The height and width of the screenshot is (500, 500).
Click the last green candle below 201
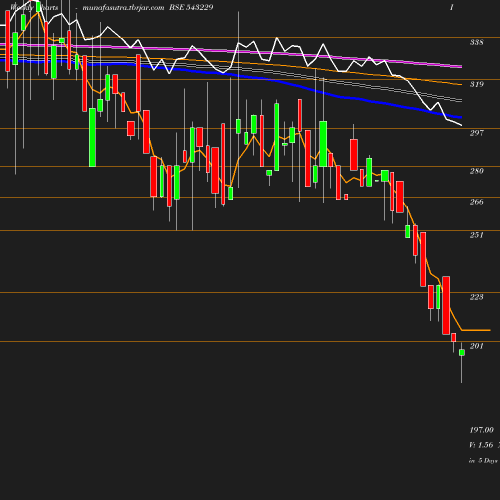(x=462, y=352)
